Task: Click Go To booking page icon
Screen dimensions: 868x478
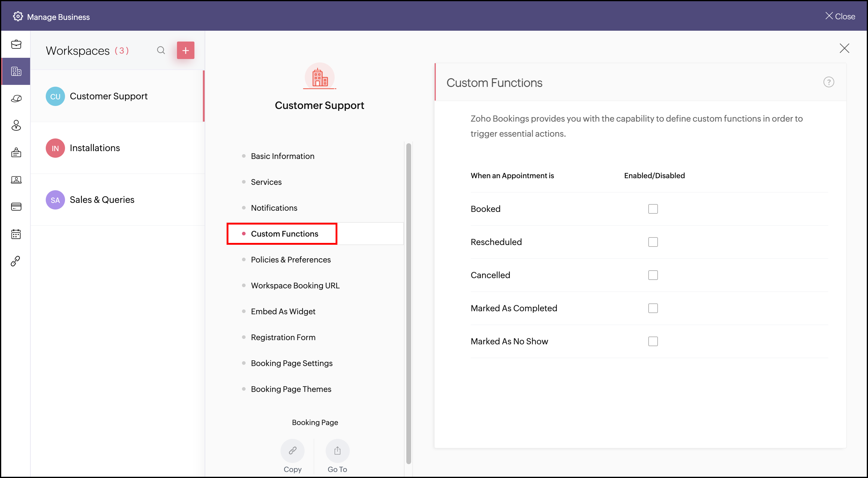Action: coord(337,451)
